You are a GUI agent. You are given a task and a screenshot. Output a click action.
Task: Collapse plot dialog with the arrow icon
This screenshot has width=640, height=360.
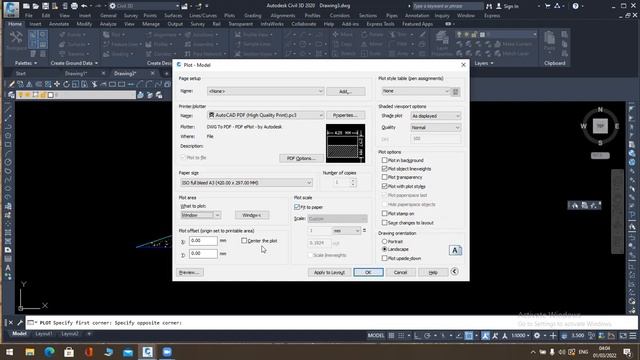[454, 271]
